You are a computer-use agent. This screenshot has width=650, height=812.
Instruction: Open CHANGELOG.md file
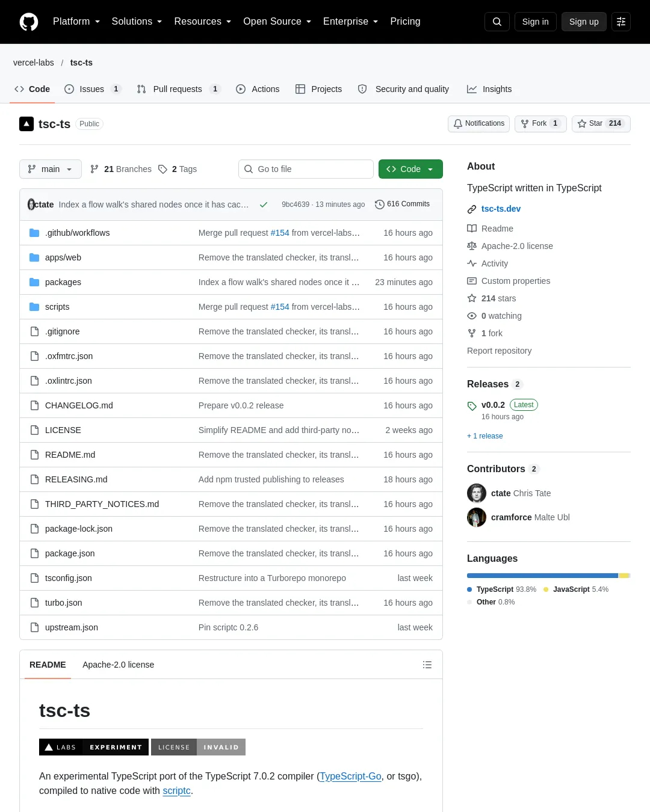coord(79,405)
